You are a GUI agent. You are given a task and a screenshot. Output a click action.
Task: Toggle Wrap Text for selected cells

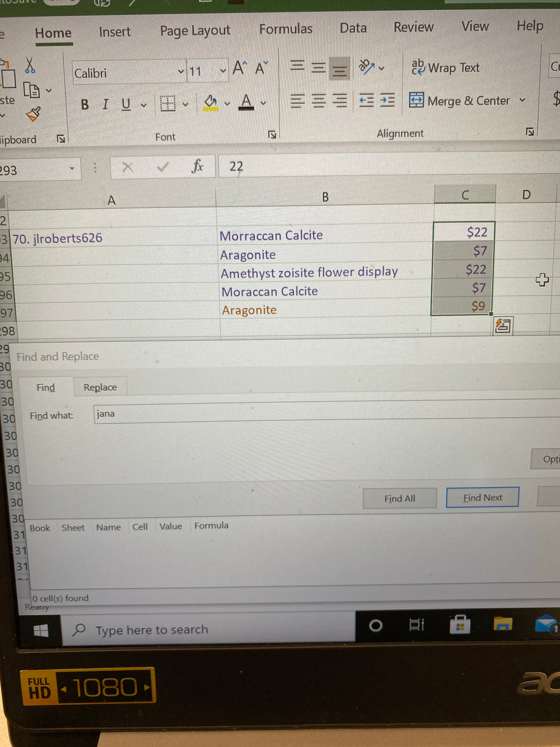click(x=445, y=68)
